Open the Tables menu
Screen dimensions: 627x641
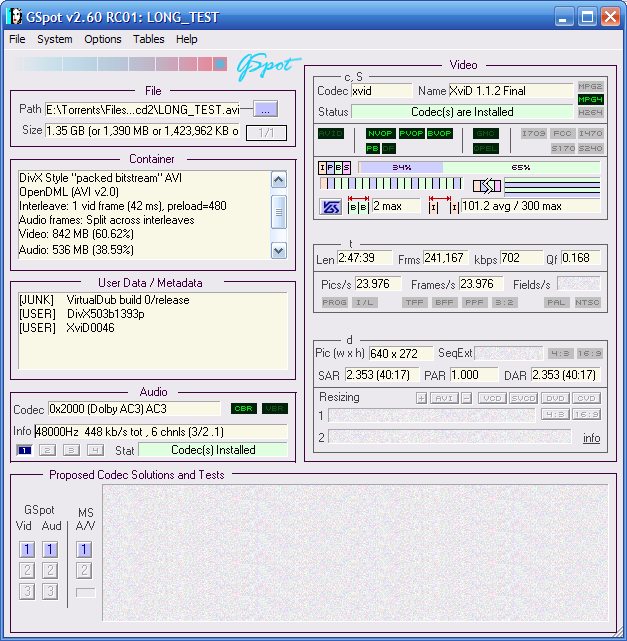(148, 39)
